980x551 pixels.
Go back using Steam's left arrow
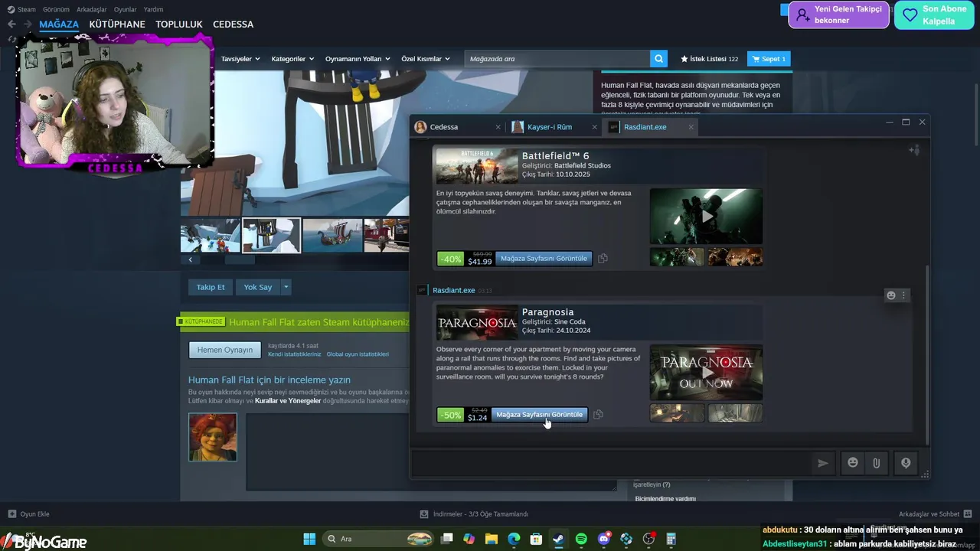11,24
